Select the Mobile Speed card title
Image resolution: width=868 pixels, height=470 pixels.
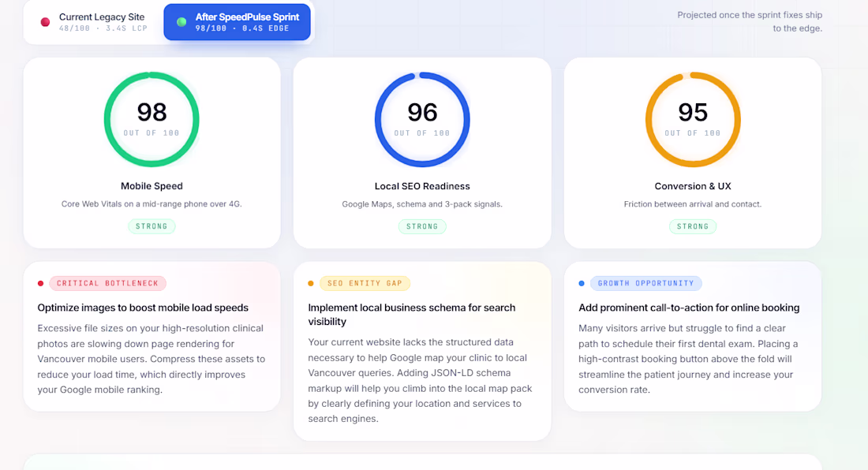pyautogui.click(x=152, y=186)
